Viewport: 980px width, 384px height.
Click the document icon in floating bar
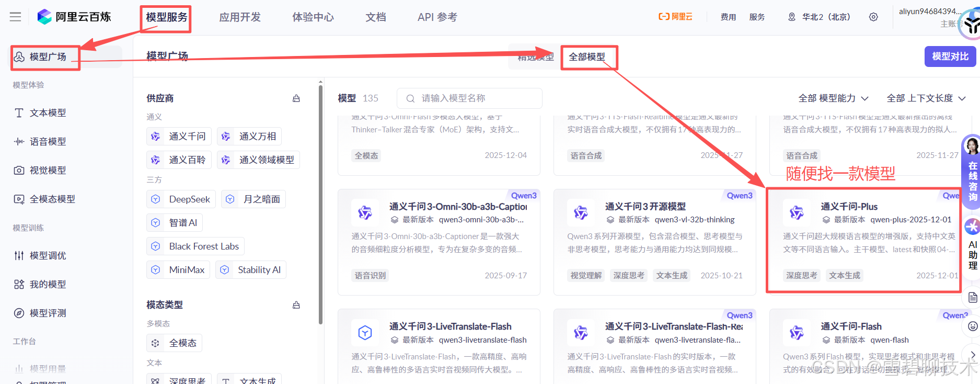point(972,298)
